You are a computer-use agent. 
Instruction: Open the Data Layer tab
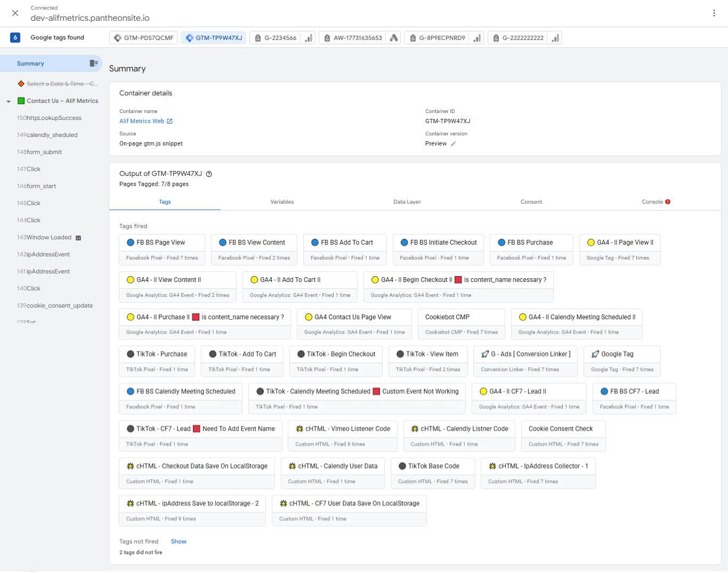(x=407, y=202)
